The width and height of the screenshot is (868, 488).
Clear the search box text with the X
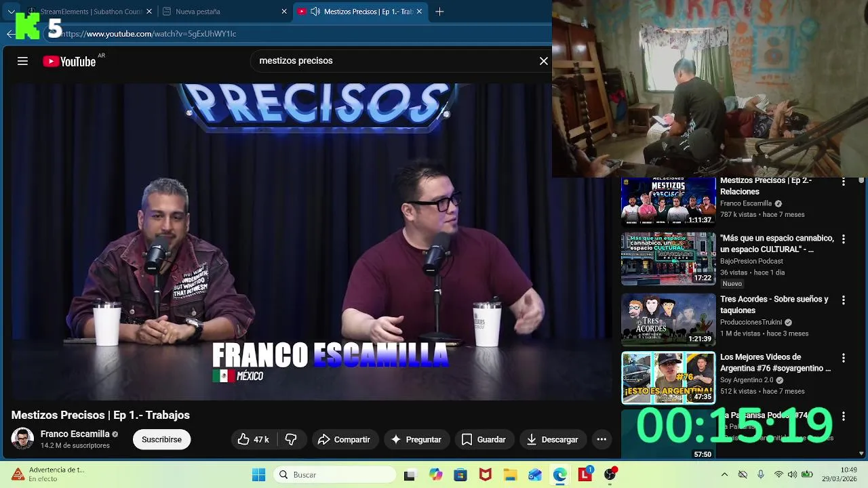click(543, 61)
